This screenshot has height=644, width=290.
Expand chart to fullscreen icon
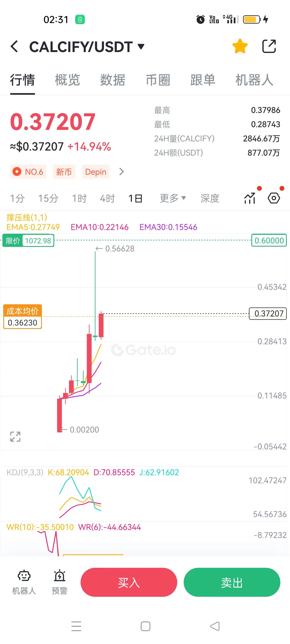[15, 437]
